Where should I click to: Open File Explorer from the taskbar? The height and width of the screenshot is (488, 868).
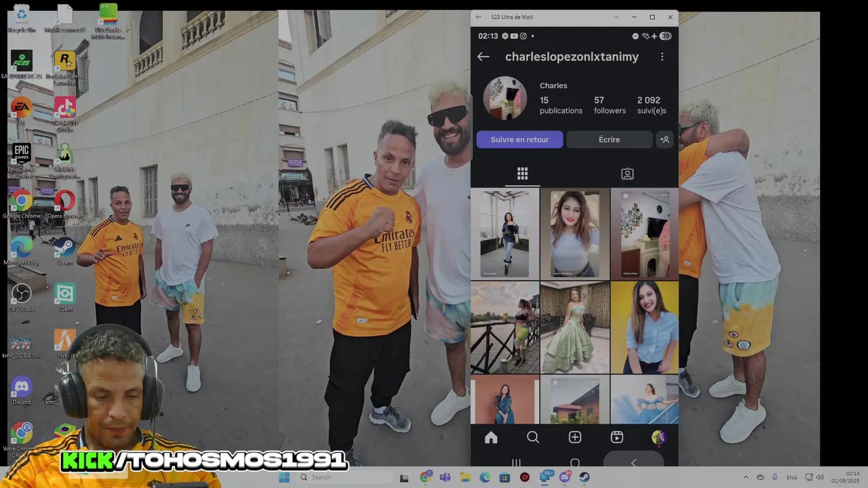[x=465, y=477]
